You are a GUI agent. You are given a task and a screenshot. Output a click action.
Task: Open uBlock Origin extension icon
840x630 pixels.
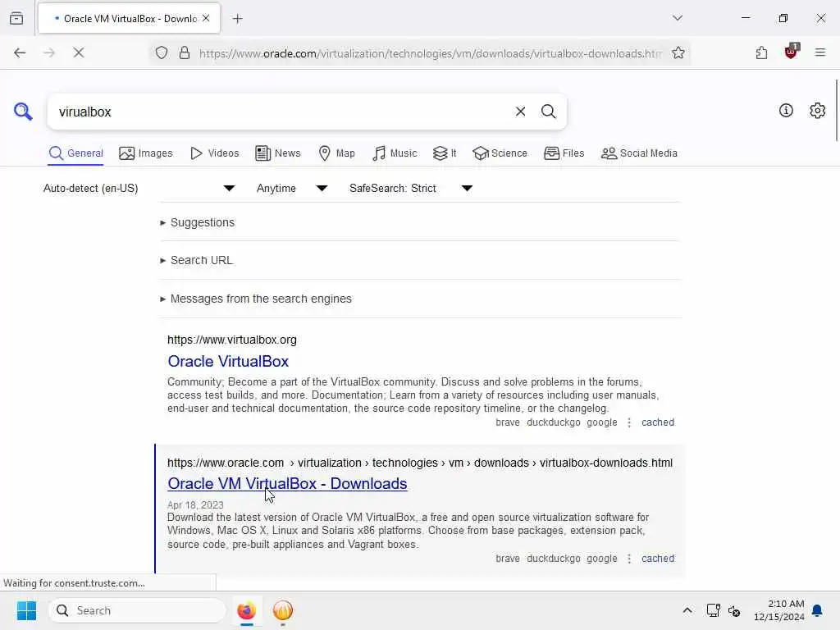click(x=791, y=52)
